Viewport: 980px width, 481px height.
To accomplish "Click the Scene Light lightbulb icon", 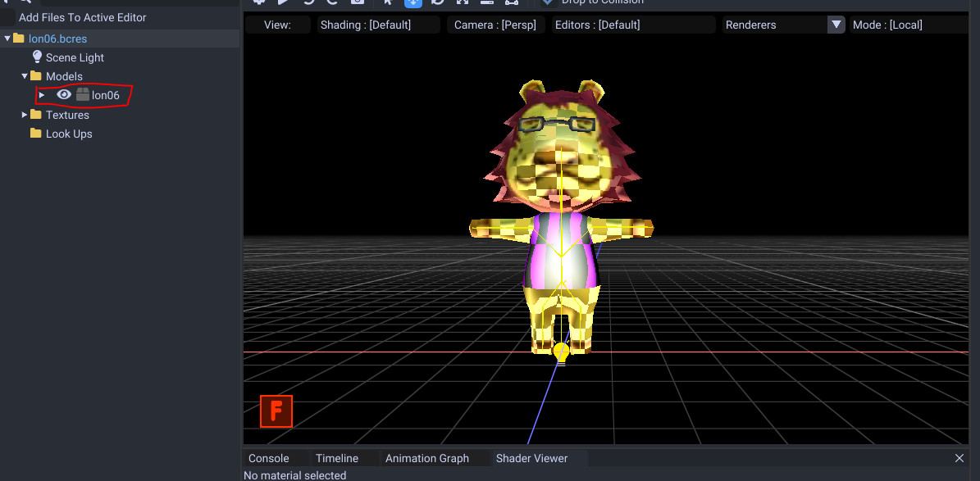I will (x=37, y=57).
